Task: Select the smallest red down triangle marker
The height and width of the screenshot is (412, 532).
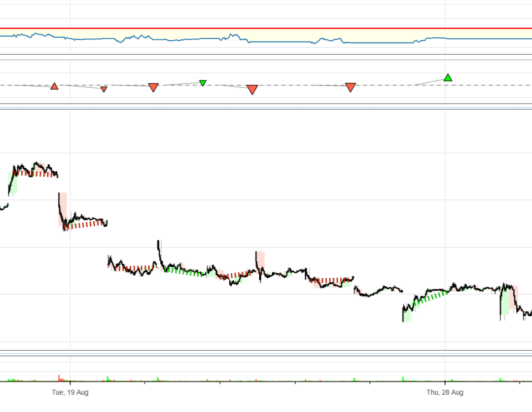Action: pos(104,89)
